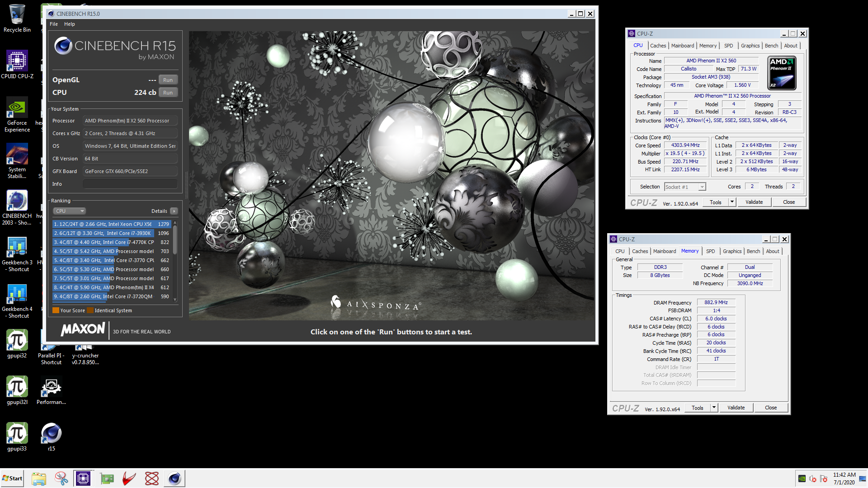
Task: Select ranking row 8 AMD Phenom II X4
Action: tap(112, 287)
